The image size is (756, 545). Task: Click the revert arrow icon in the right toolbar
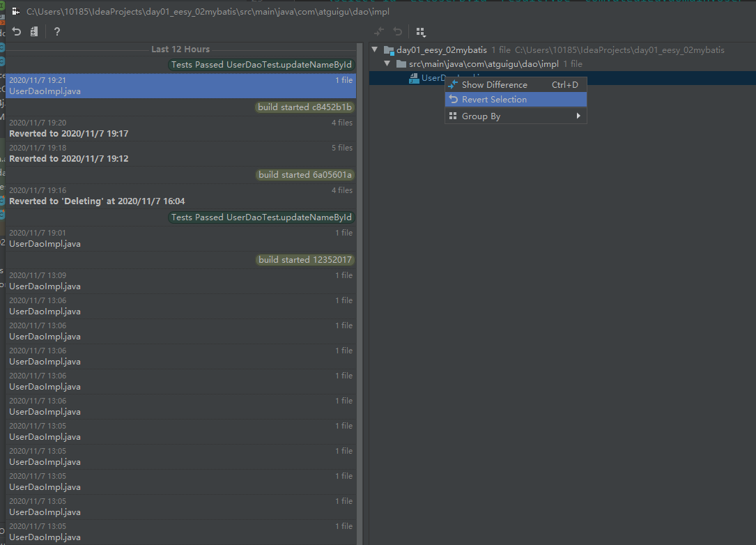tap(397, 32)
